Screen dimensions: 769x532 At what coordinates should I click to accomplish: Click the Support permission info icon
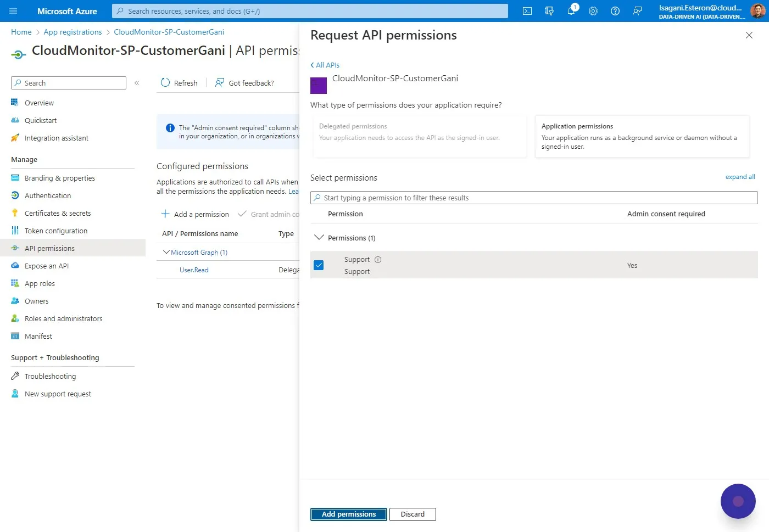click(378, 260)
